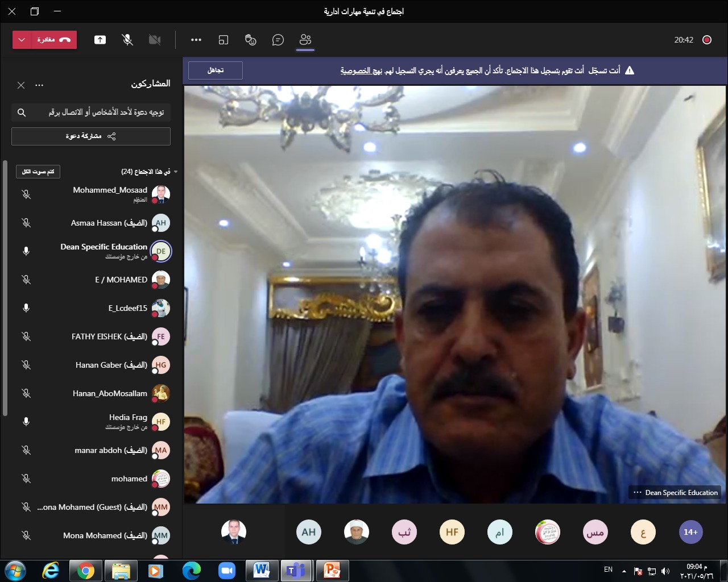This screenshot has height=582, width=728.
Task: Toggle the microphone mute icon in toolbar
Action: point(127,40)
